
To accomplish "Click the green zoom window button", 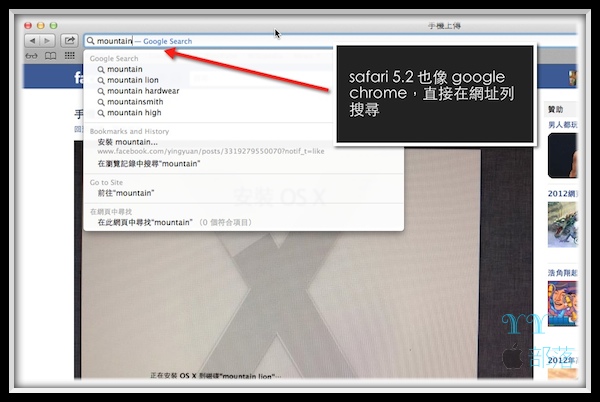I will 54,26.
